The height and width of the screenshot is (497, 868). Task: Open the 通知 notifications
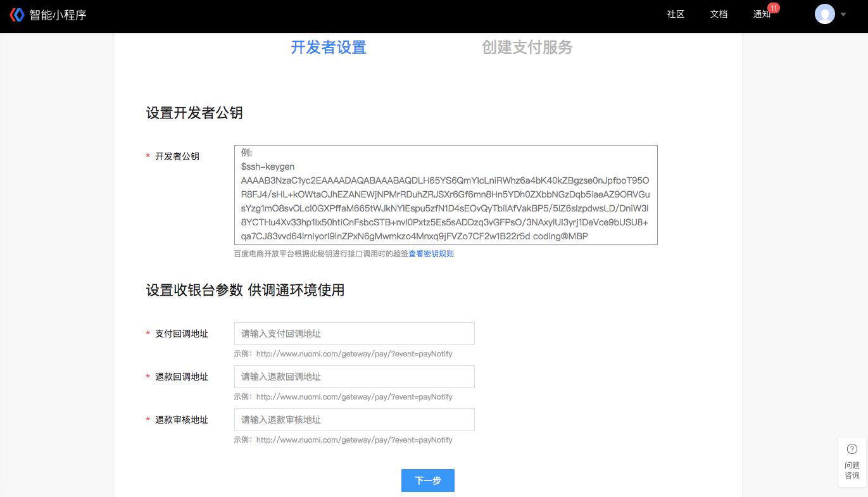coord(762,14)
